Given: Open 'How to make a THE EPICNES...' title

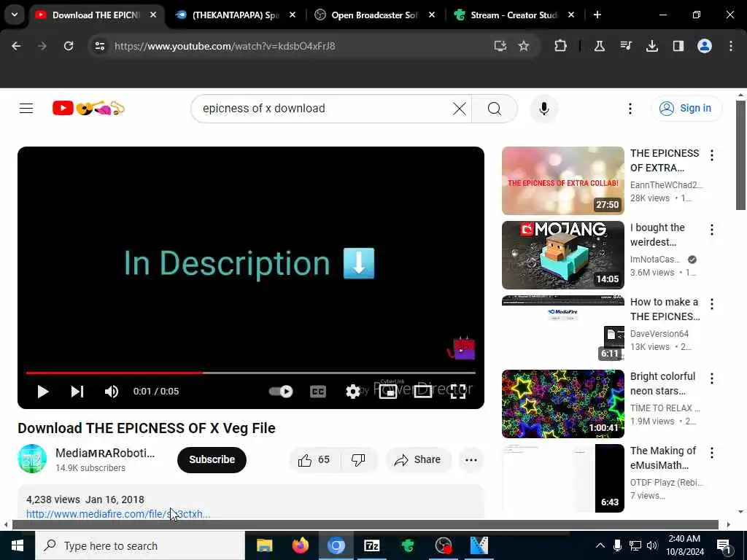Looking at the screenshot, I should click(665, 309).
